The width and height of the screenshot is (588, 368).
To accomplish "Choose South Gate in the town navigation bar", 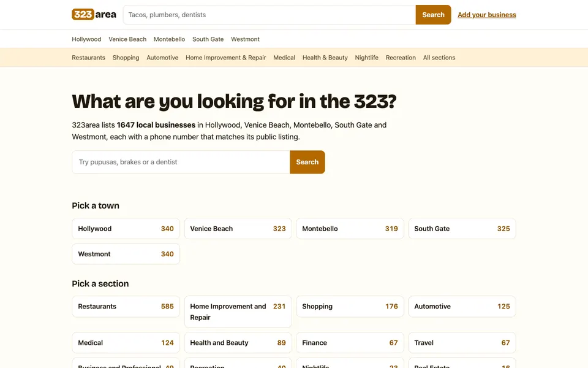I will [208, 39].
